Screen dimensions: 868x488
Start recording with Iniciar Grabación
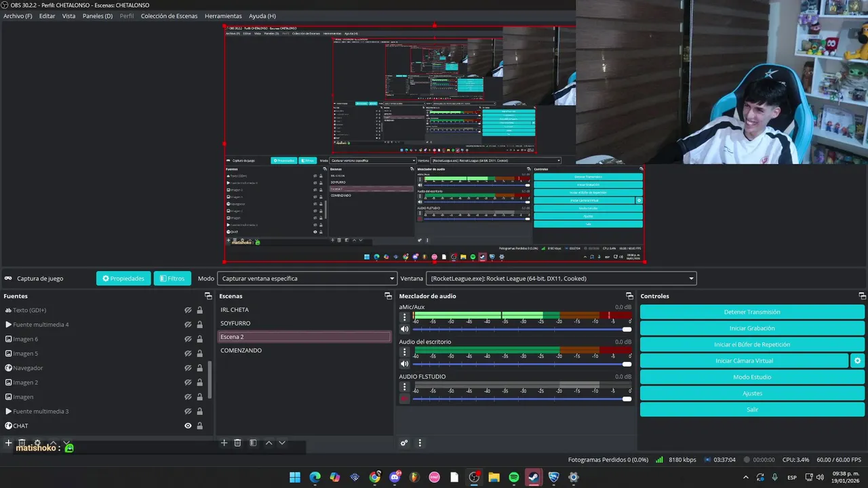(752, 328)
